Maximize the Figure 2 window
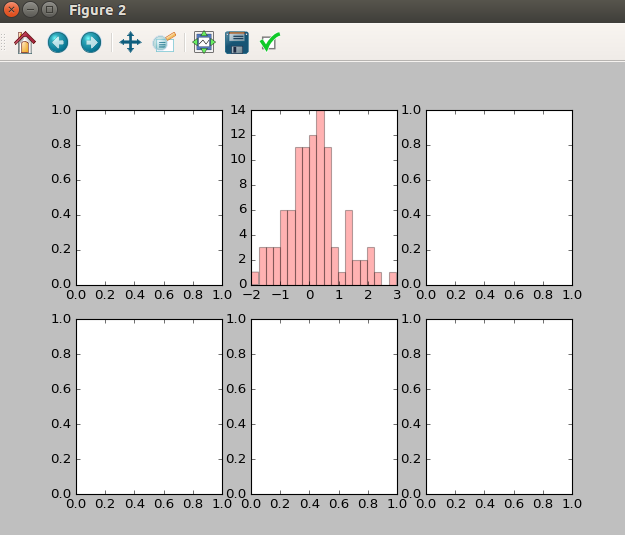 coord(49,10)
